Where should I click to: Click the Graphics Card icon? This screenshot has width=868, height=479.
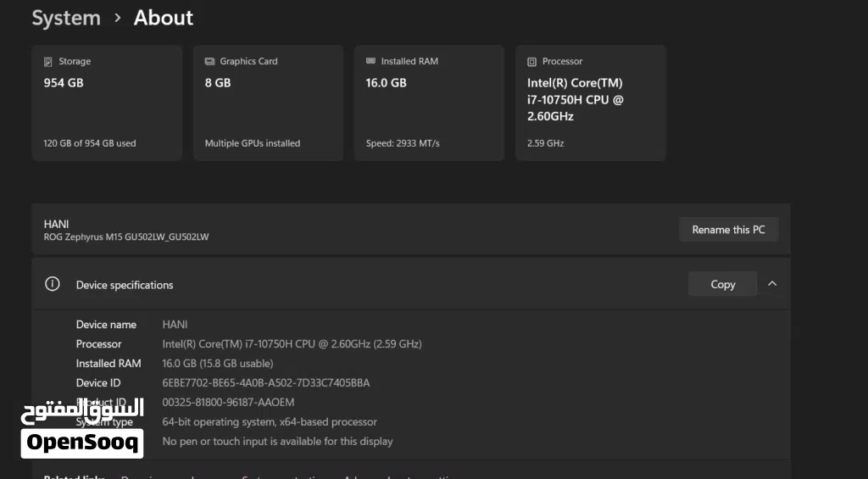pos(209,61)
